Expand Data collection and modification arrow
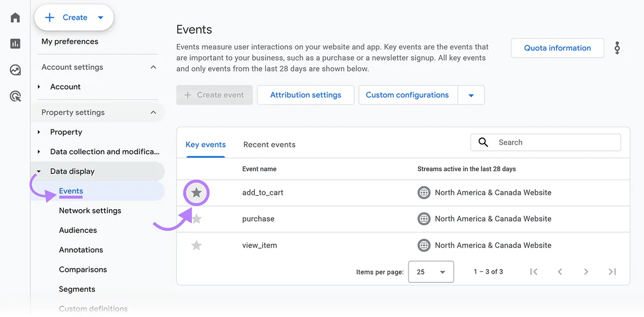Viewport: 644px width, 317px height. [x=39, y=152]
